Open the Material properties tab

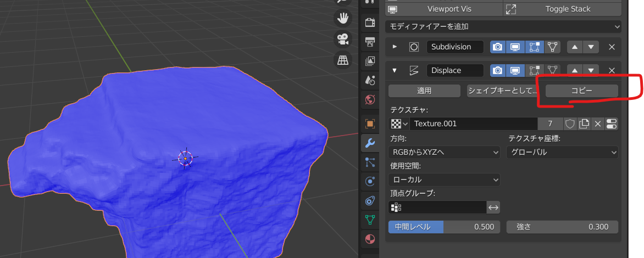(x=370, y=239)
